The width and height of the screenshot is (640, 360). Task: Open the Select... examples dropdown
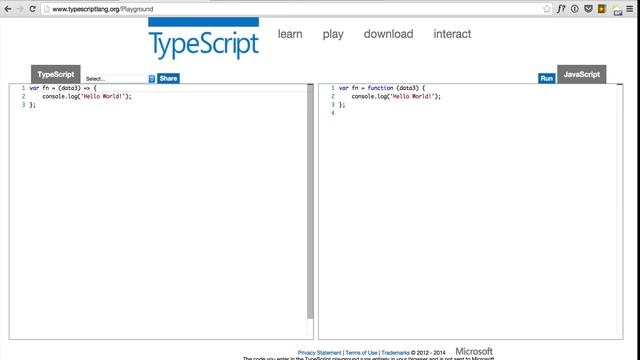click(x=120, y=78)
